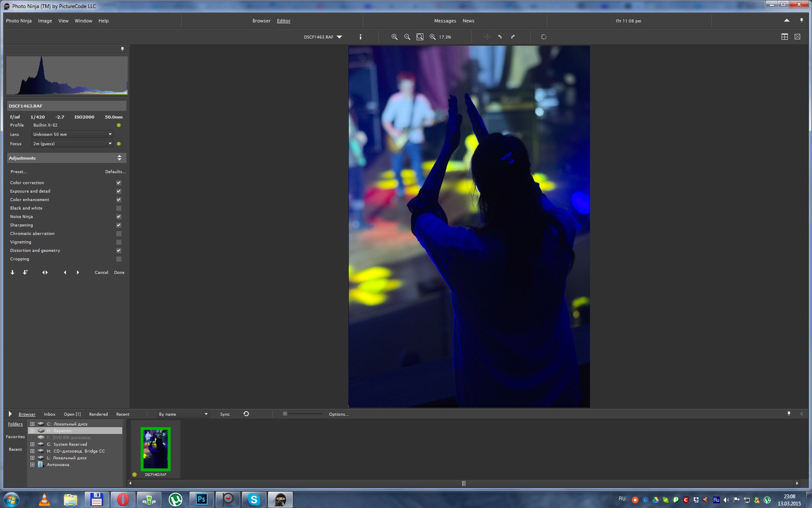The width and height of the screenshot is (812, 508).
Task: Open the Photo Ninja menu
Action: pos(19,21)
